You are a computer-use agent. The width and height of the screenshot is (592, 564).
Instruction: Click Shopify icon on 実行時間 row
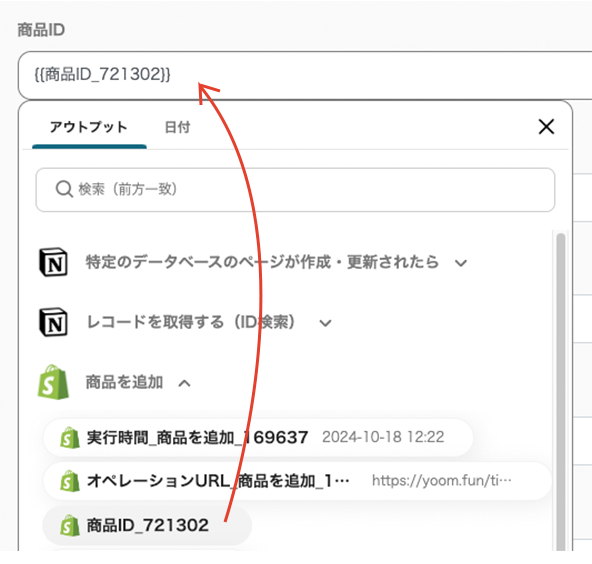(x=70, y=438)
